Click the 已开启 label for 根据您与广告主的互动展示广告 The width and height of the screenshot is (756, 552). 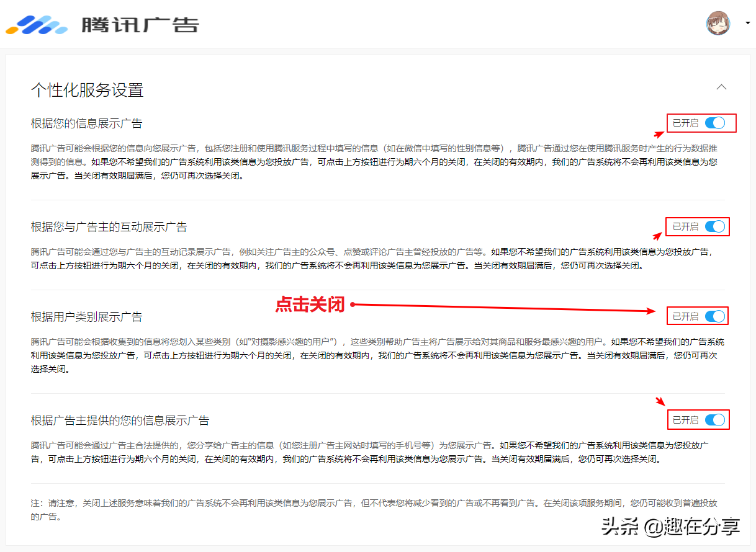pyautogui.click(x=686, y=227)
